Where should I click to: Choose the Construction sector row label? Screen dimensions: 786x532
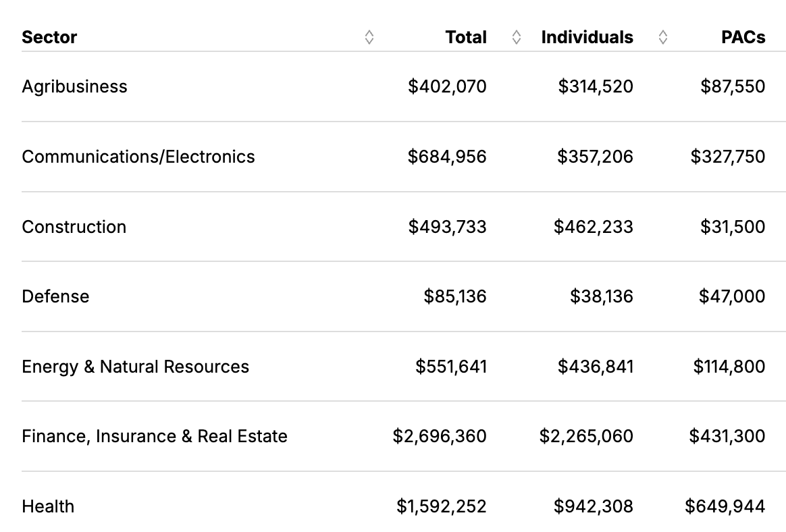(74, 227)
